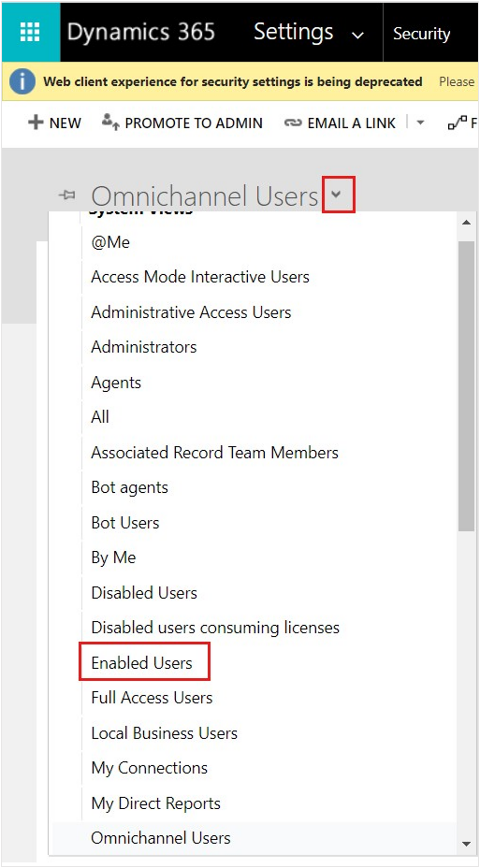Click the view list scrollbar thumb
The image size is (480, 868).
click(466, 386)
